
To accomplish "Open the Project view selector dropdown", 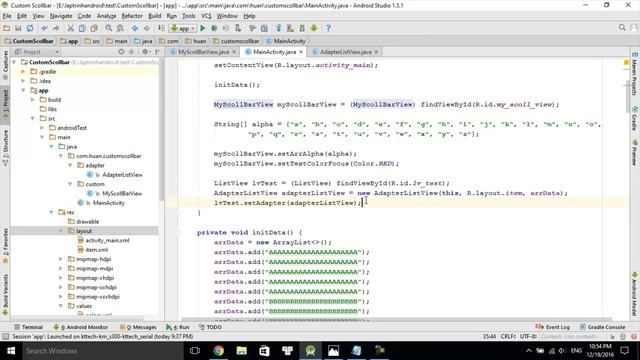I will click(37, 52).
